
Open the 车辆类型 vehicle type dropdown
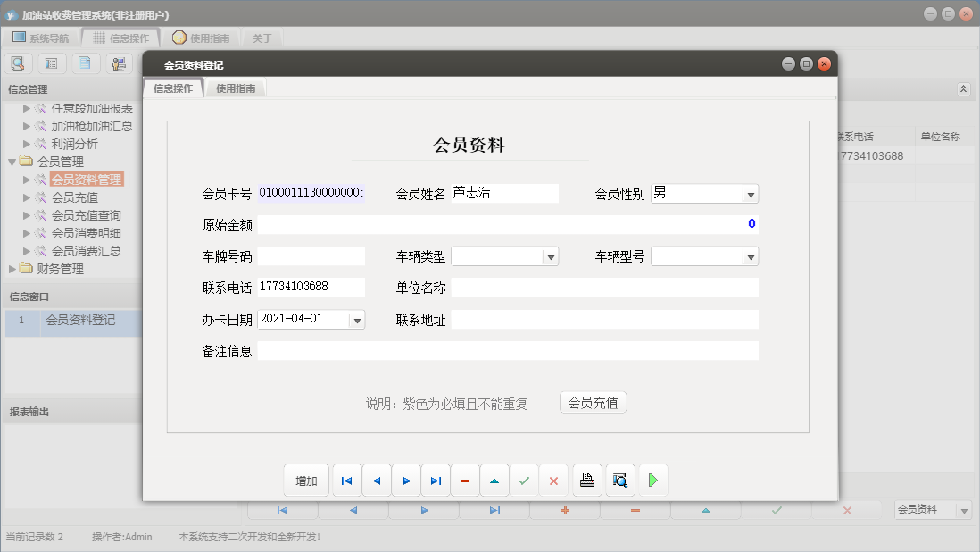551,255
